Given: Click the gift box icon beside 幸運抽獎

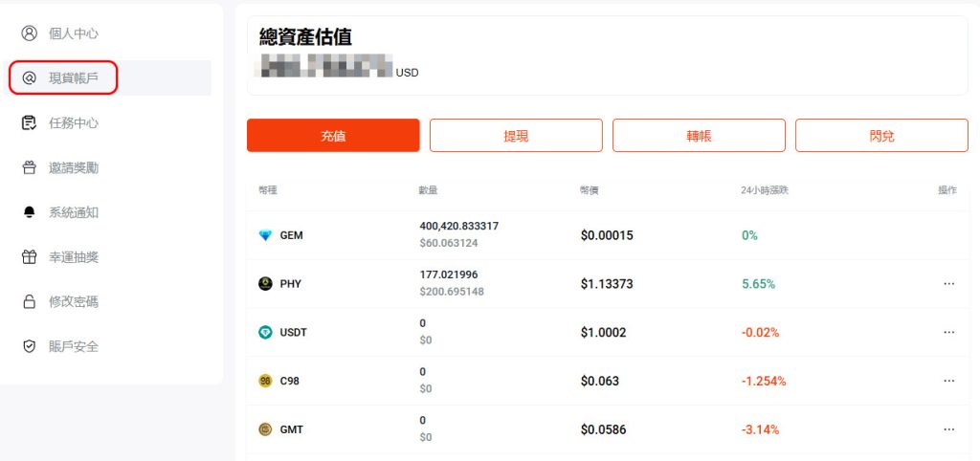Looking at the screenshot, I should 30,257.
